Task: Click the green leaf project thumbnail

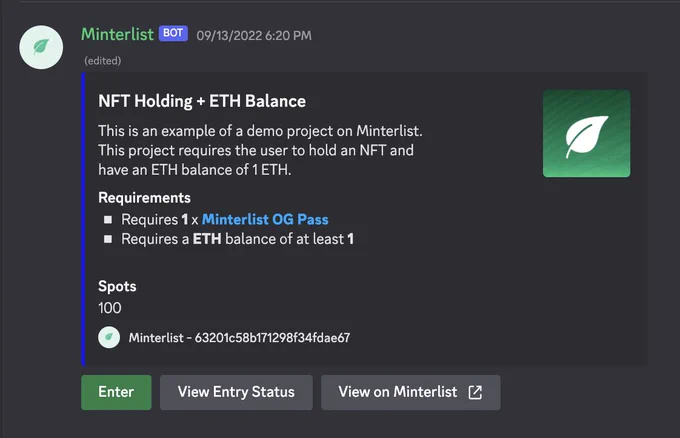Action: (x=586, y=134)
